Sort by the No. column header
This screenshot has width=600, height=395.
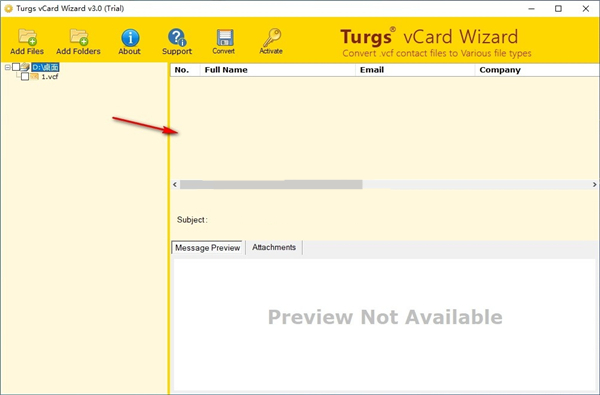click(185, 70)
